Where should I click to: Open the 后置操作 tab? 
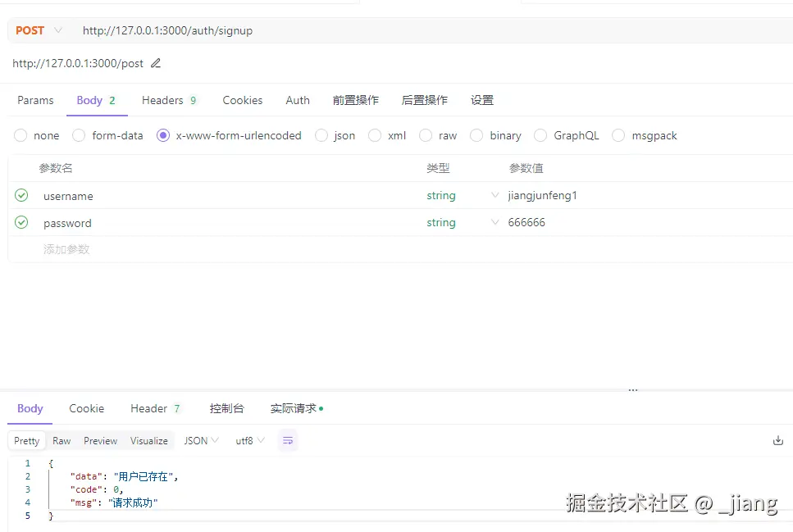click(x=424, y=100)
